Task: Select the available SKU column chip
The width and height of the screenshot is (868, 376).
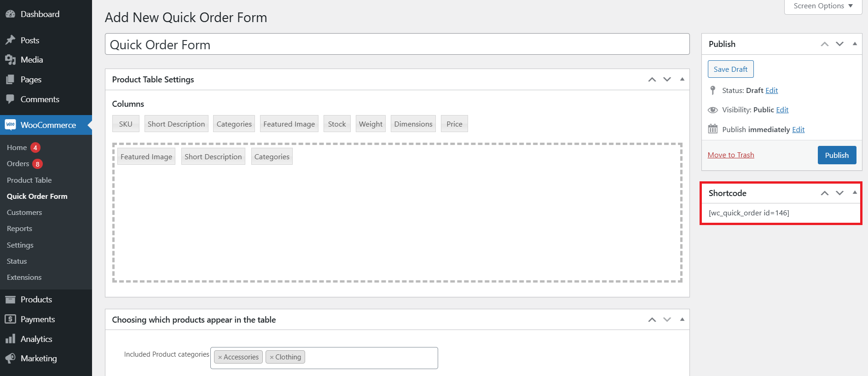Action: click(x=126, y=124)
